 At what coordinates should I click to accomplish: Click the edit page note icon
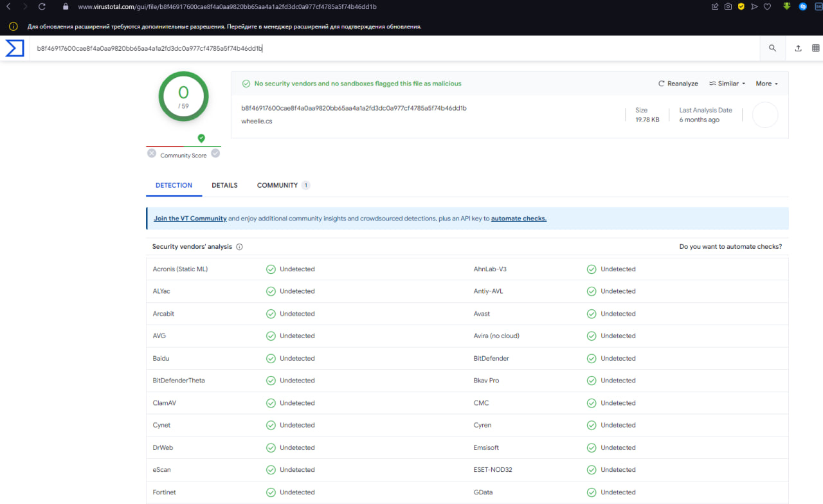(715, 6)
